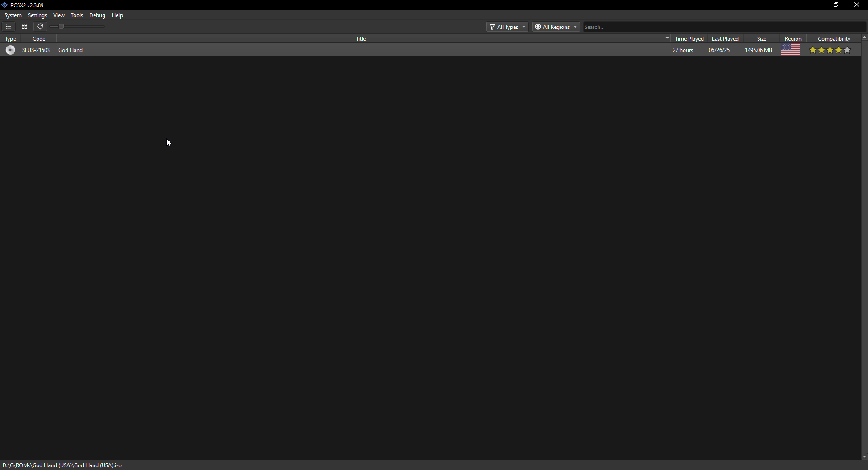Sort games by Type column
Screen dimensions: 868x470
(10, 39)
